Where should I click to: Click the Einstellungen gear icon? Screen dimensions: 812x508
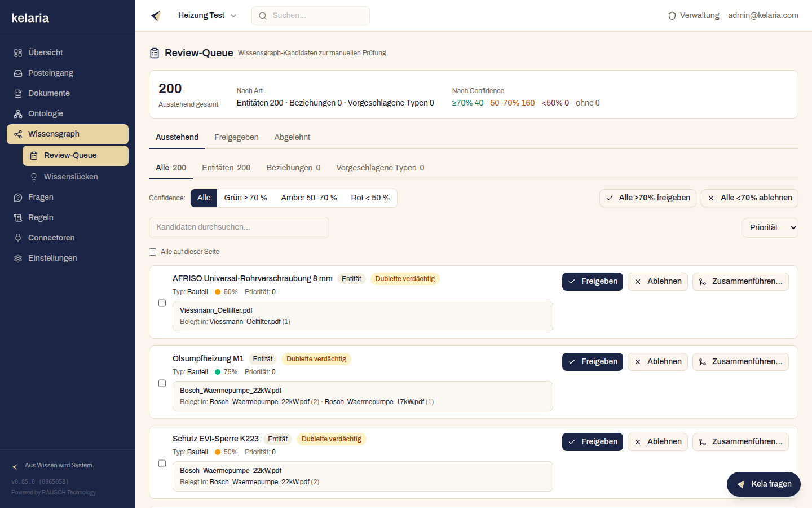point(18,259)
